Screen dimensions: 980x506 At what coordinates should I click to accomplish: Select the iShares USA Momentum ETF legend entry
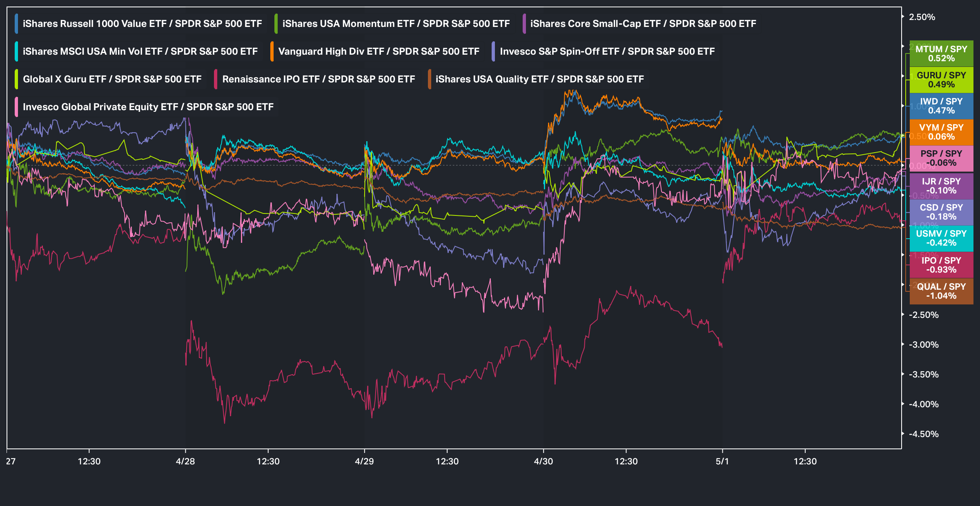392,24
